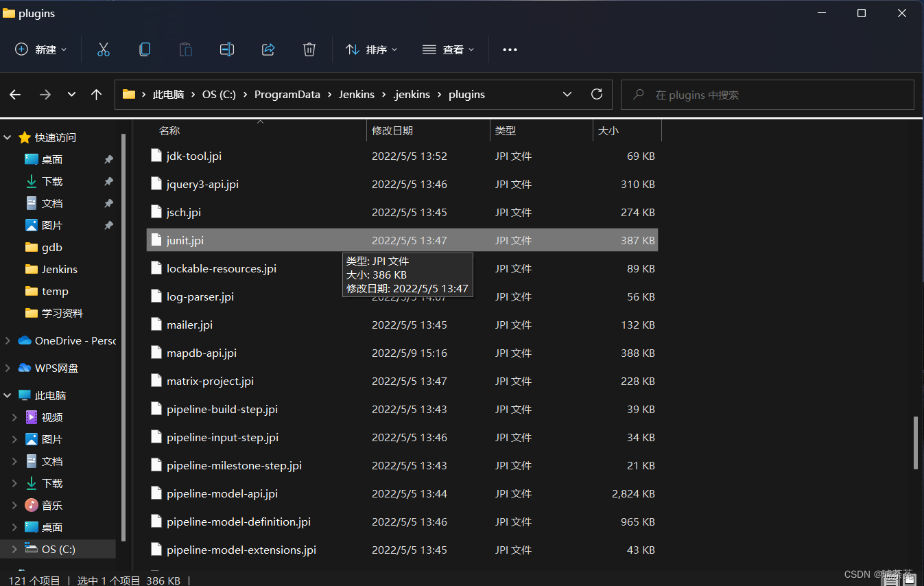Go back with the left arrow
Screen dimensions: 924x586
15,95
